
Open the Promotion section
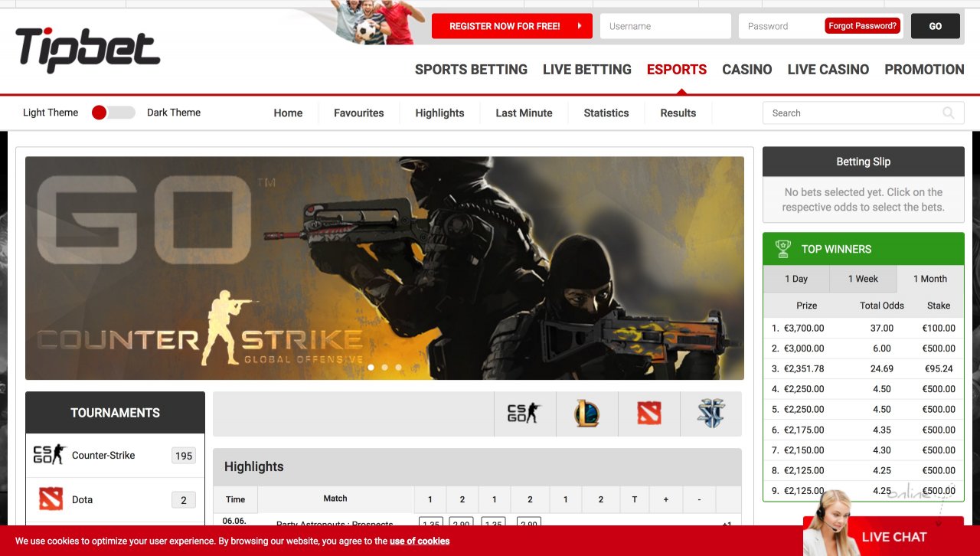924,70
